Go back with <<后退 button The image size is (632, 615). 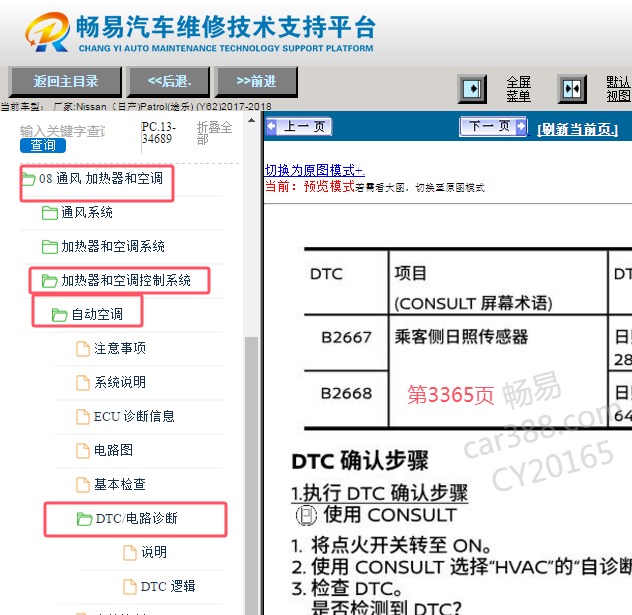click(169, 81)
